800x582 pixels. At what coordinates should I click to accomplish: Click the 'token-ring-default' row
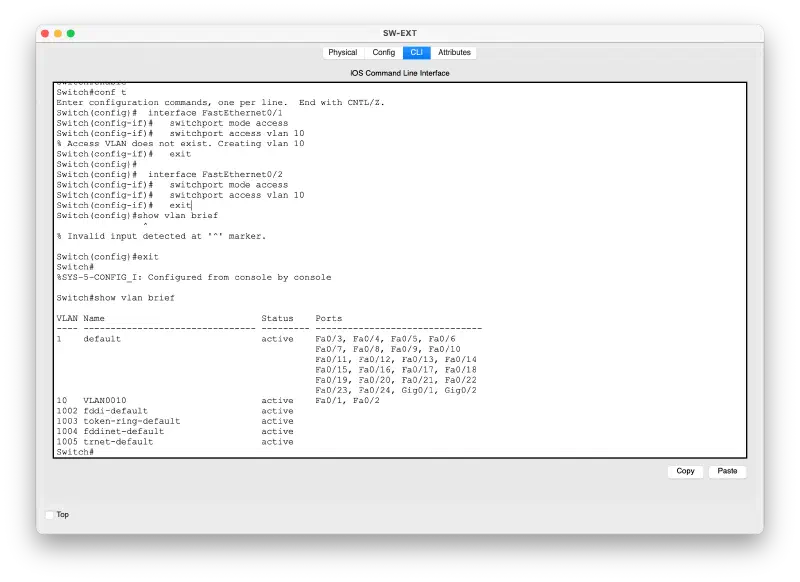pyautogui.click(x=175, y=421)
